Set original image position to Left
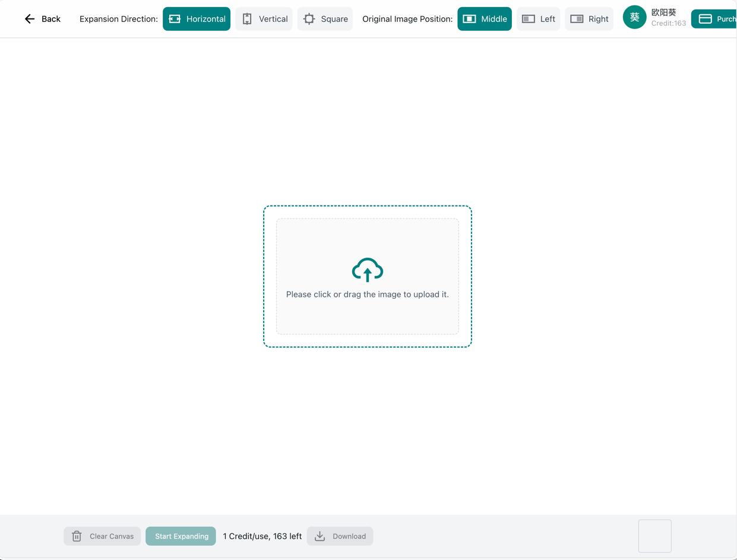 pyautogui.click(x=539, y=19)
